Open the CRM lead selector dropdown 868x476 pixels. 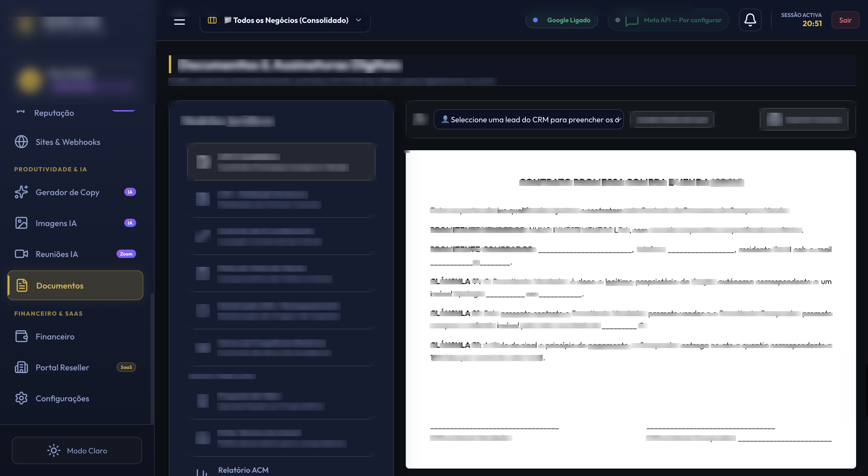[x=528, y=119]
